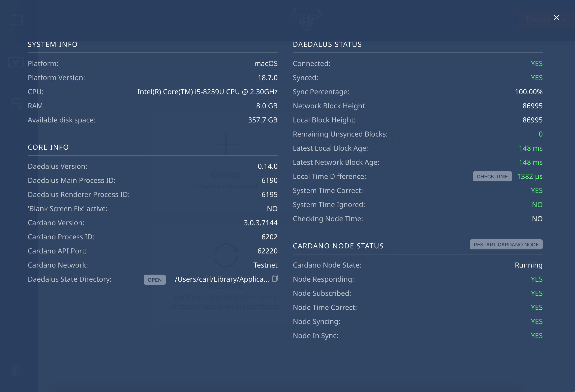This screenshot has width=575, height=392.
Task: Click the faded Restore wallet title
Action: tap(226, 286)
